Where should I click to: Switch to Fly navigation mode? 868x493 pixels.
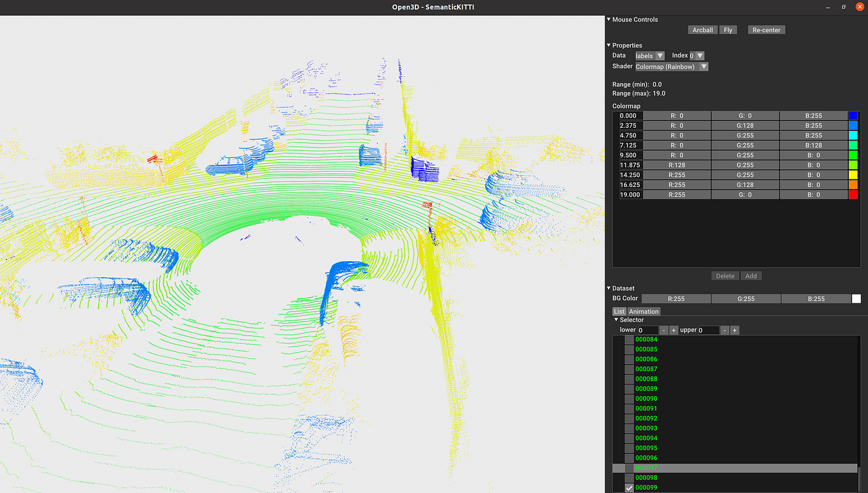point(728,29)
